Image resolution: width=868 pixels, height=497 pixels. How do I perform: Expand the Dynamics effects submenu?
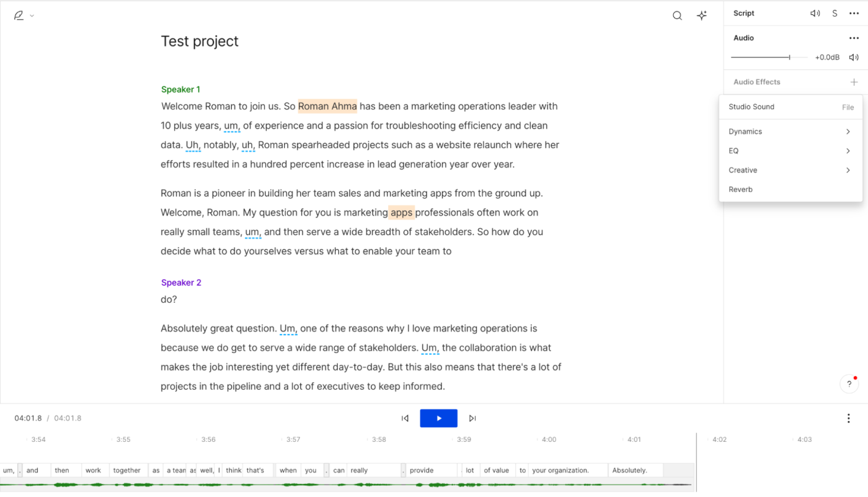point(790,132)
